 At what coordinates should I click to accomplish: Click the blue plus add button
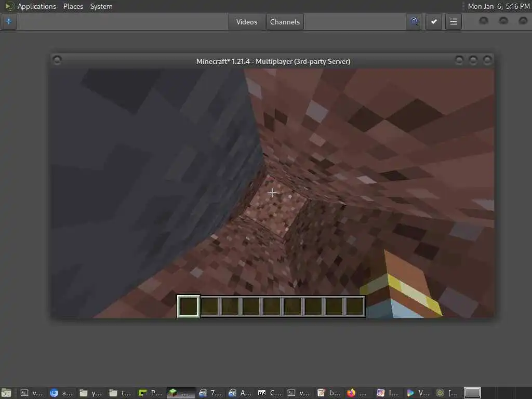pyautogui.click(x=9, y=22)
